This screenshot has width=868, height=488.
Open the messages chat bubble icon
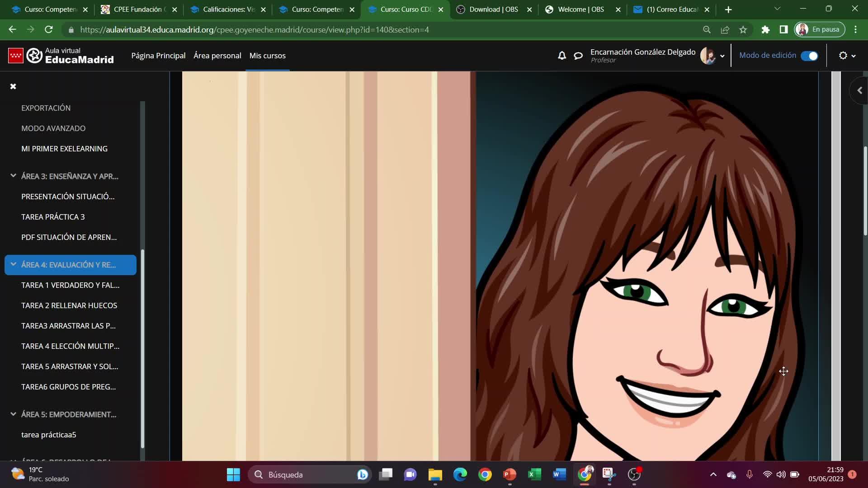coord(578,56)
